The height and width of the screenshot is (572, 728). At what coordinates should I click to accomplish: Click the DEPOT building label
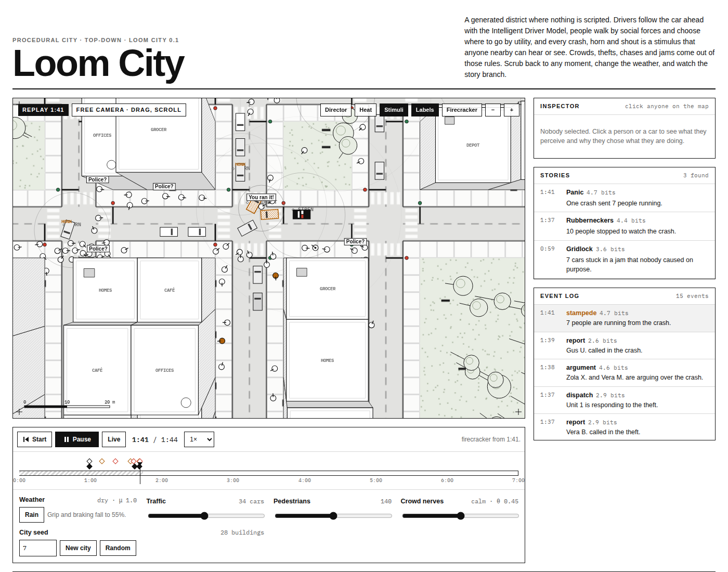pyautogui.click(x=473, y=145)
